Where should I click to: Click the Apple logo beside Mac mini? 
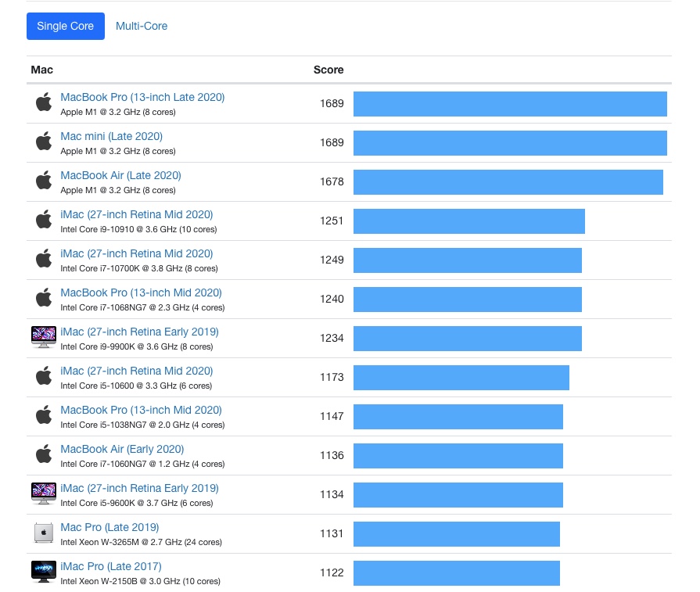point(44,141)
